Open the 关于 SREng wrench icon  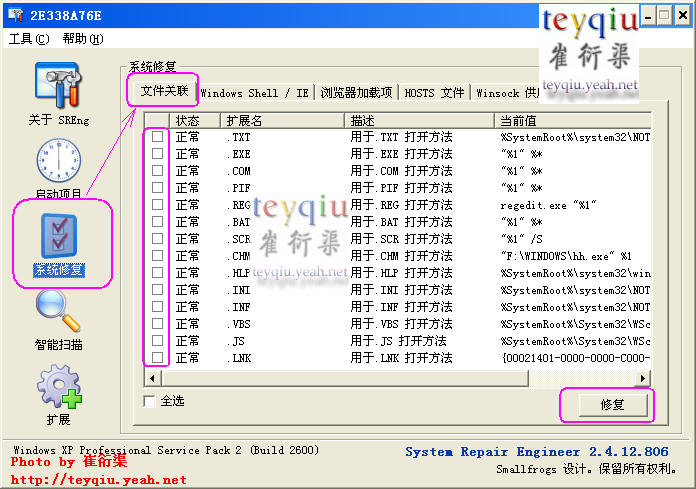58,84
